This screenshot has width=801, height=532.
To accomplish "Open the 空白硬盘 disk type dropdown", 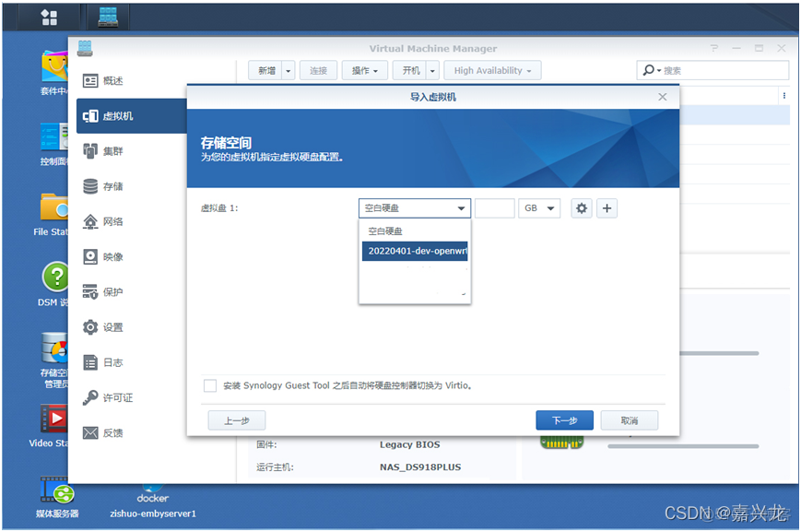I will [414, 207].
